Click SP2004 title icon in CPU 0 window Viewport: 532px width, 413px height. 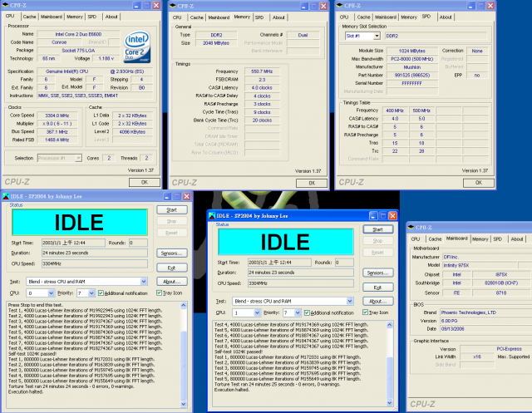[6, 196]
